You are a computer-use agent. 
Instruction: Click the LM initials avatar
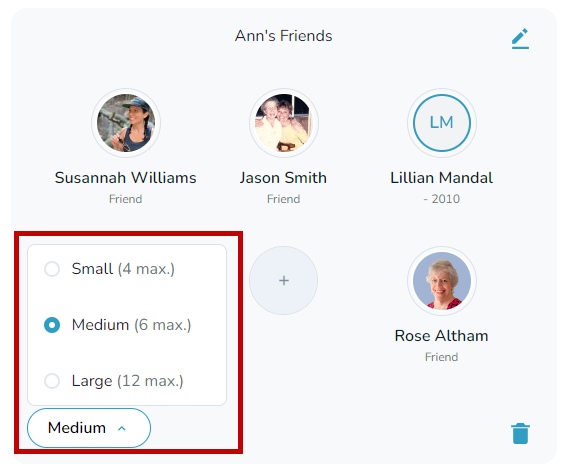click(x=442, y=123)
